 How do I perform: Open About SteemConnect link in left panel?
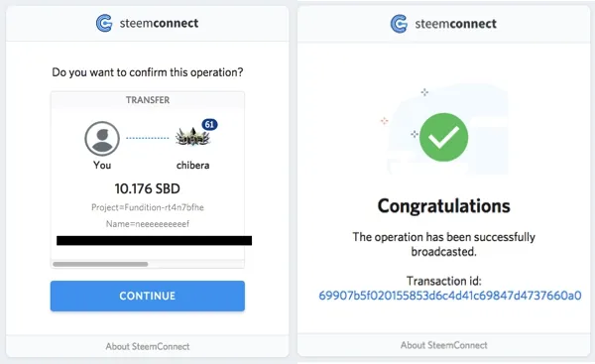(148, 346)
